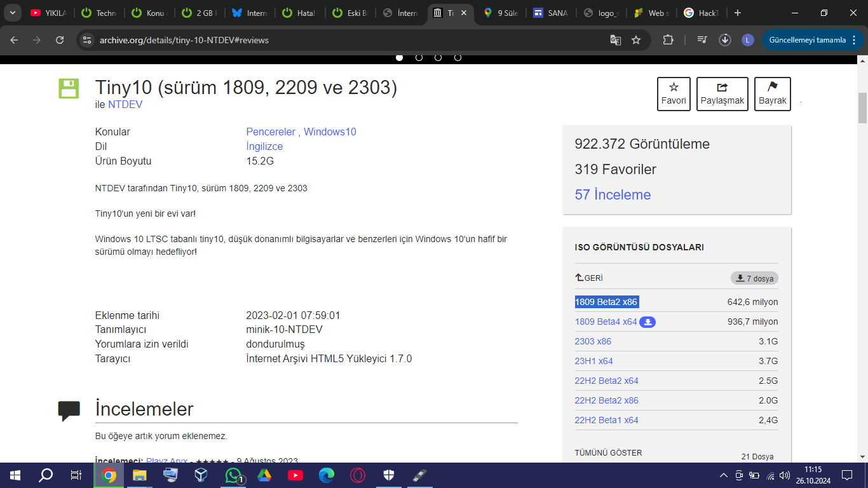
Task: Open the Paylaşmak share button
Action: 722,94
